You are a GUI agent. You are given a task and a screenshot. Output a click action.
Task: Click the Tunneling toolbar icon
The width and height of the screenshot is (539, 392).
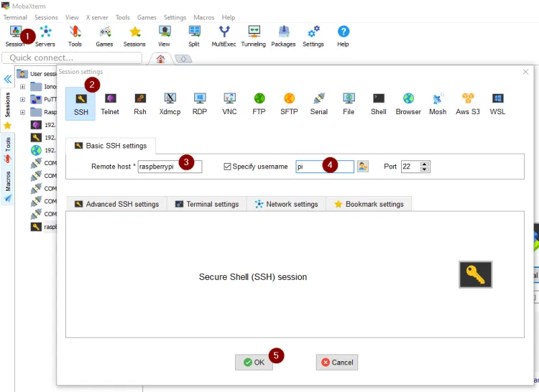click(253, 35)
